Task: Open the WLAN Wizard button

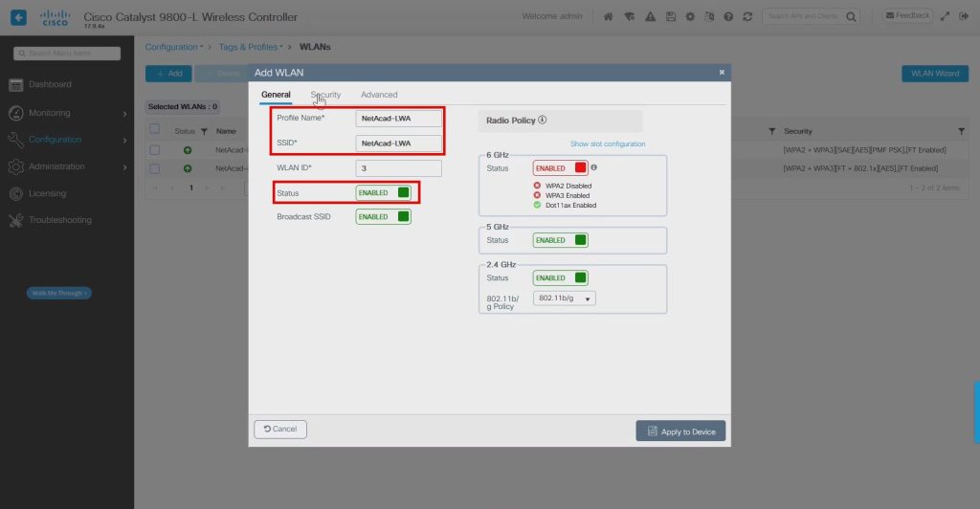Action: coord(935,74)
